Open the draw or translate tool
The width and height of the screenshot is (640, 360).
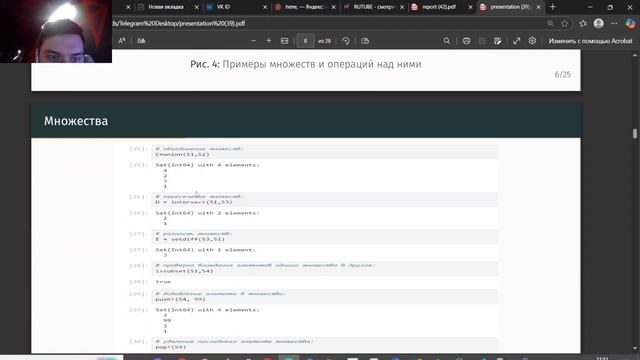141,41
